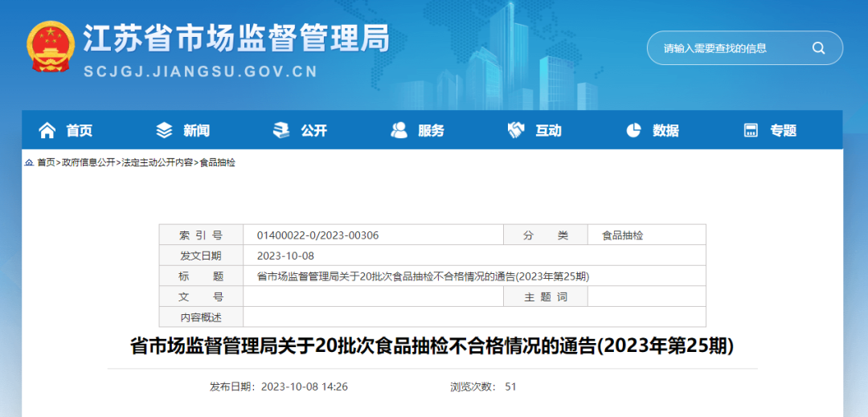The height and width of the screenshot is (417, 868).
Task: Click the national emblem logo
Action: [50, 48]
